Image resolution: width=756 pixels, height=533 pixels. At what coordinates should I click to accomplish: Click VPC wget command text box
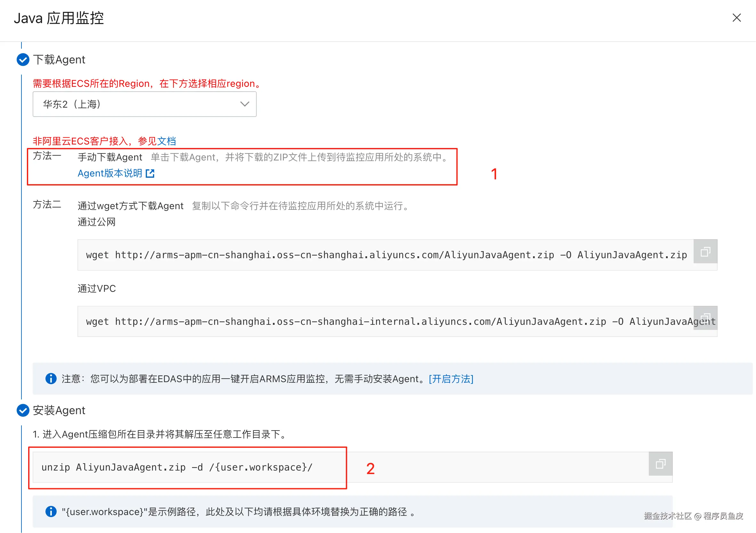[385, 322]
